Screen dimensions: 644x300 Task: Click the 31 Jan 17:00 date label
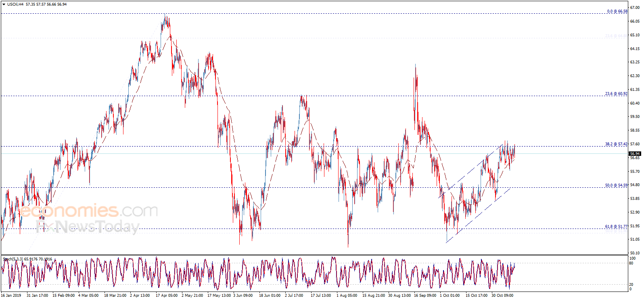[37, 296]
